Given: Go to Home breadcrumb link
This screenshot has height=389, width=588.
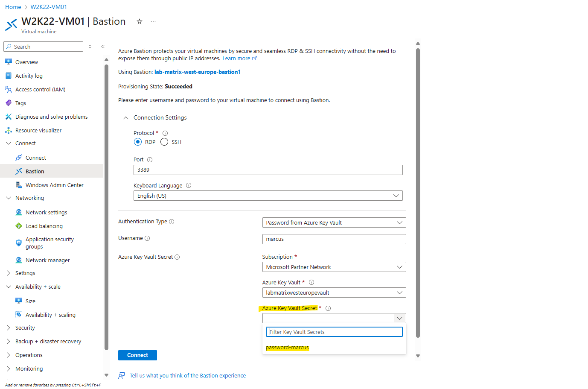Looking at the screenshot, I should coord(13,7).
